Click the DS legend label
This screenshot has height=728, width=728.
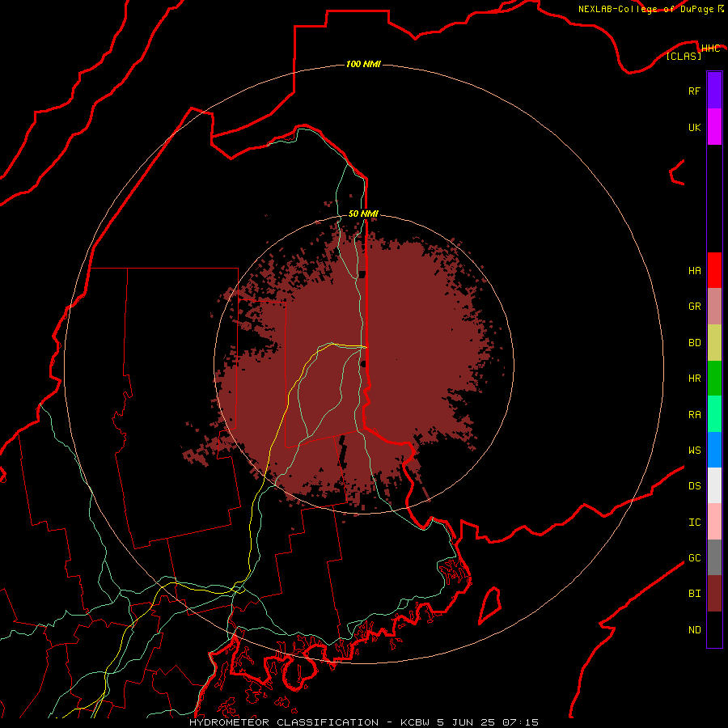694,486
